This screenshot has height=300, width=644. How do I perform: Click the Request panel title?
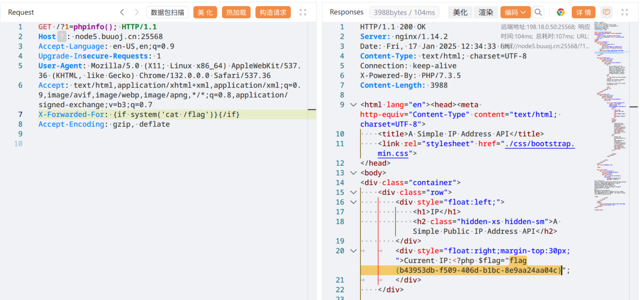coord(21,12)
